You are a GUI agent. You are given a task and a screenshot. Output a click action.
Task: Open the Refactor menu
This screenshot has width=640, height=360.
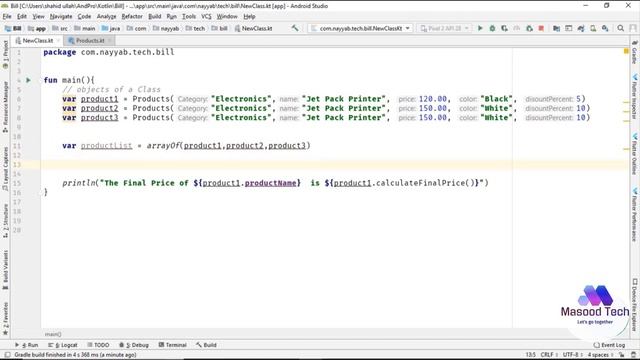pos(132,16)
